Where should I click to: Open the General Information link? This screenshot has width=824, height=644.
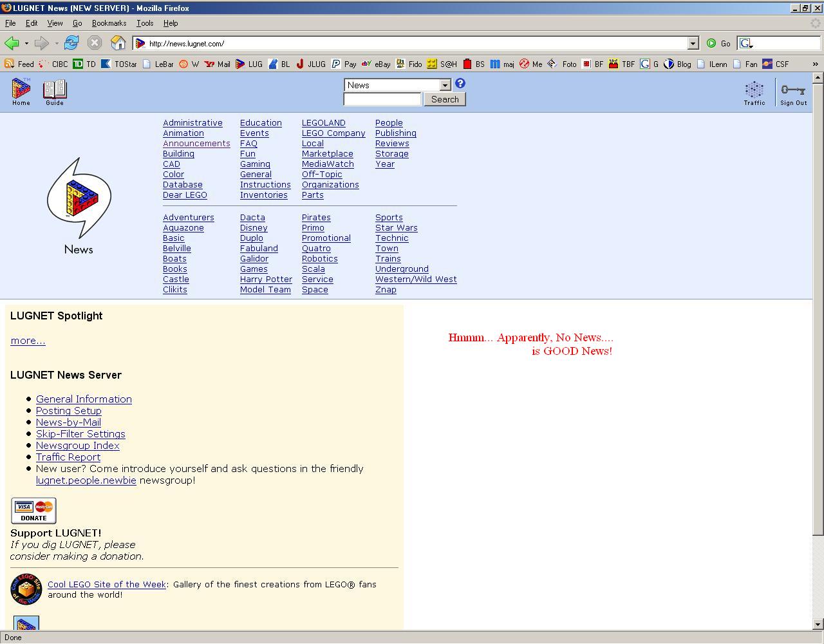(84, 399)
